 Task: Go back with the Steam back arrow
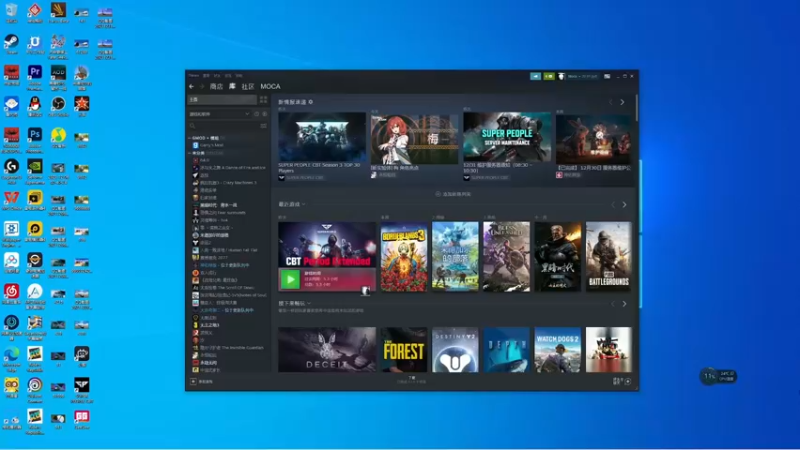(191, 87)
